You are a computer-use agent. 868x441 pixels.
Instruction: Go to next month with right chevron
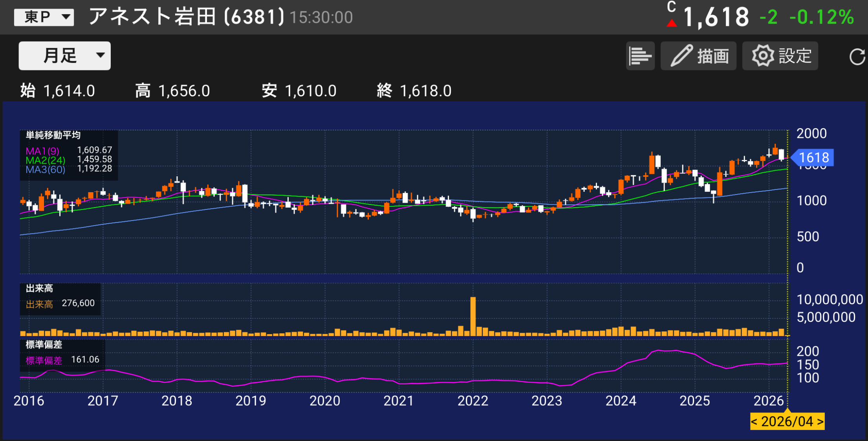[x=820, y=422]
